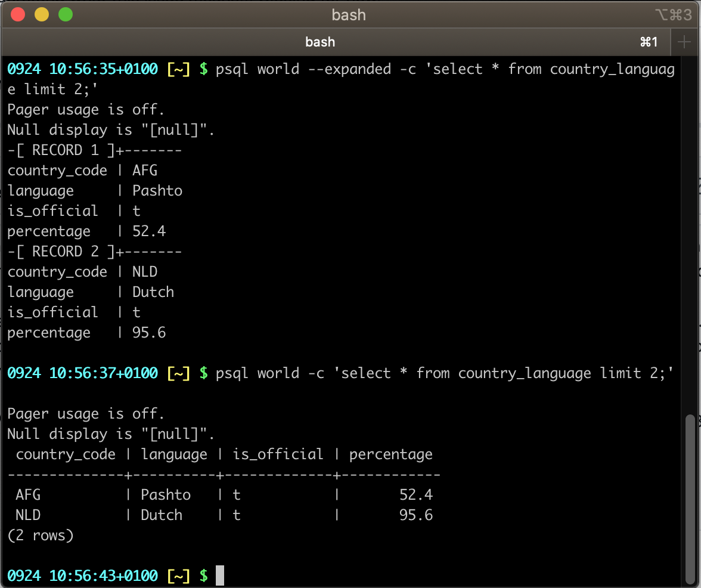Close the terminal window with the red button
The image size is (701, 588).
(x=18, y=14)
